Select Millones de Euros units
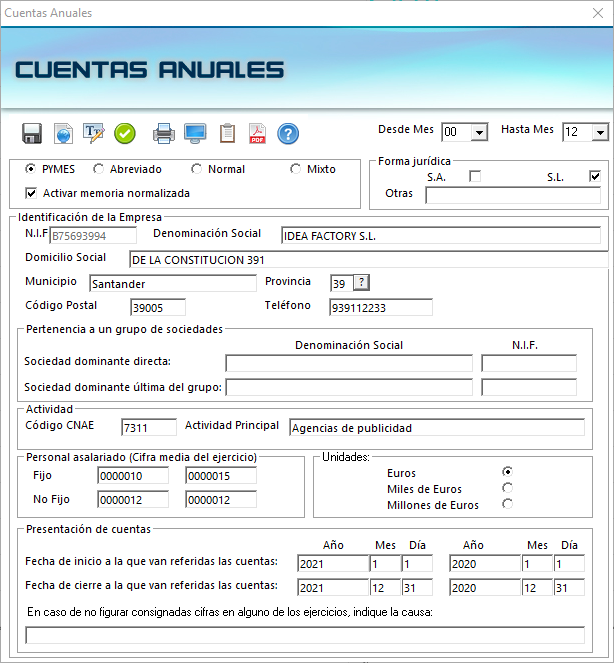Screen dimensions: 614x663 pos(507,504)
